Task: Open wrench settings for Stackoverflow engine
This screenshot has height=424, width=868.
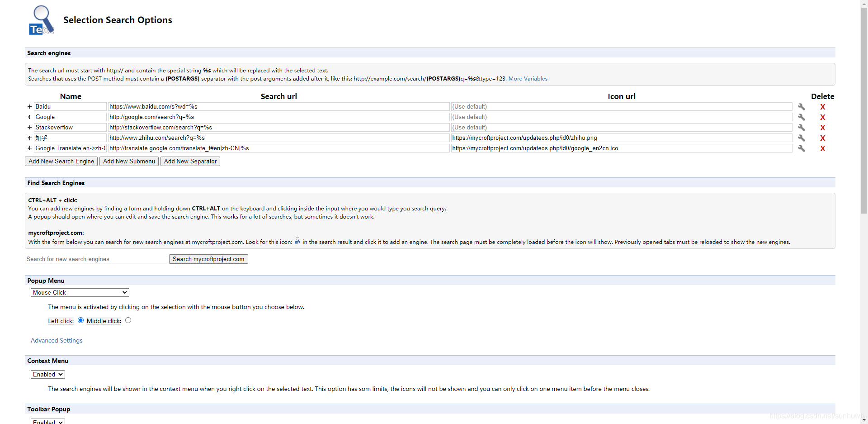Action: [801, 128]
